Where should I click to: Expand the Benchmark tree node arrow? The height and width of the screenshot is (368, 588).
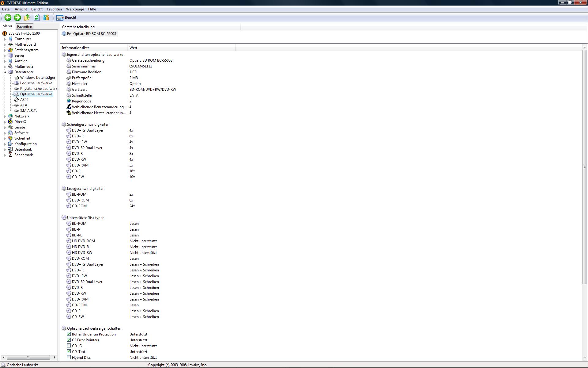point(5,155)
